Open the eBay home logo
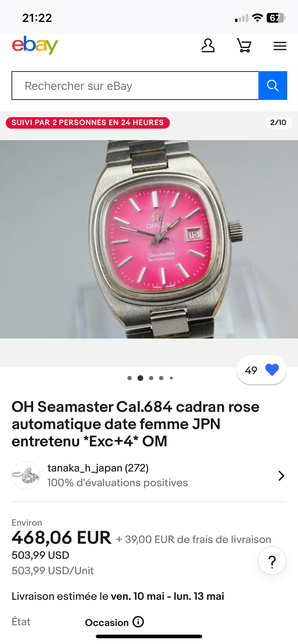This screenshot has height=644, width=298. [35, 45]
